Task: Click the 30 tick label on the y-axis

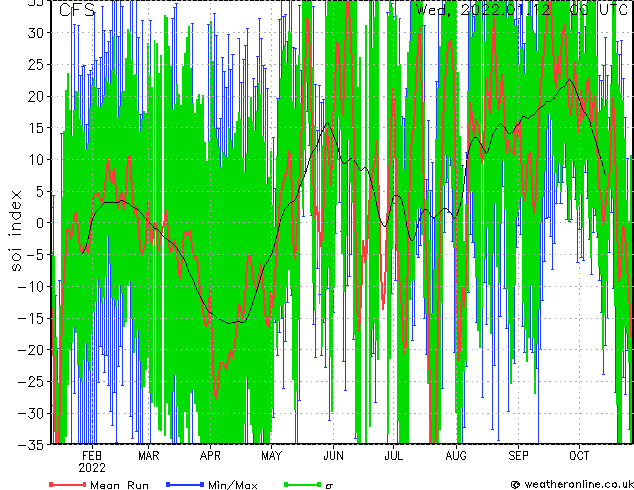Action: (x=36, y=33)
